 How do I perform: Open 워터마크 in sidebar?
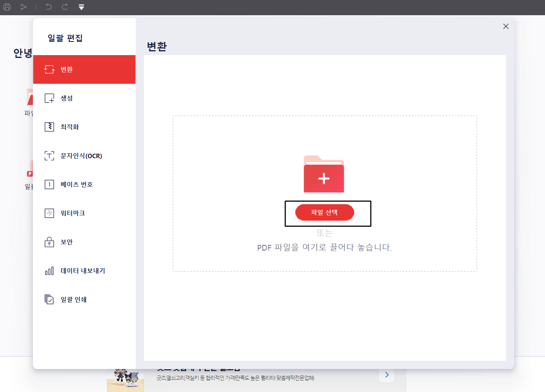(84, 213)
